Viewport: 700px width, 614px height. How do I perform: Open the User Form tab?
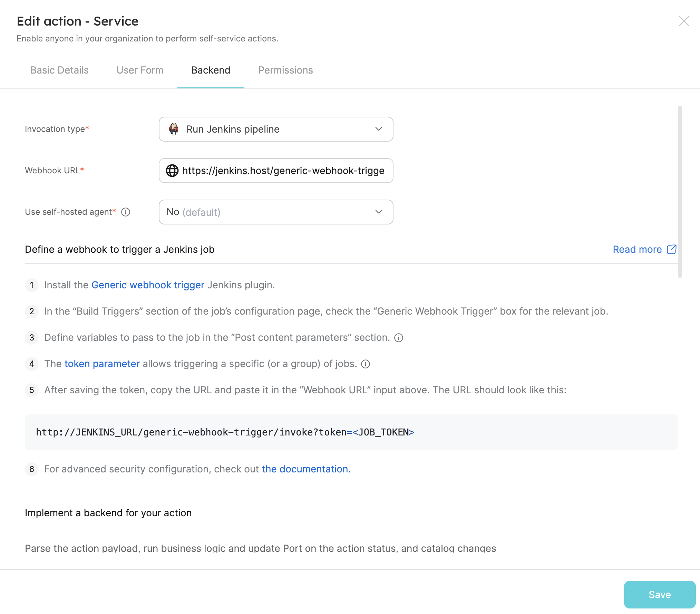coord(140,70)
